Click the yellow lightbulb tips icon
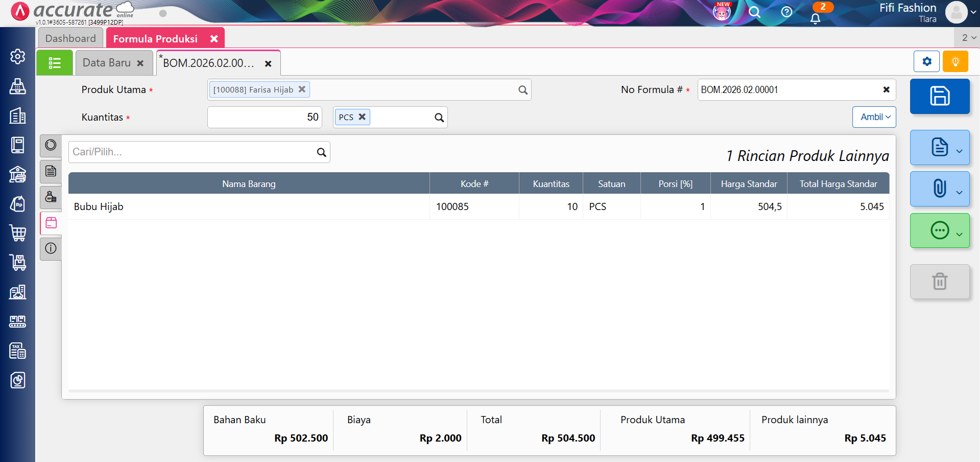 tap(955, 62)
